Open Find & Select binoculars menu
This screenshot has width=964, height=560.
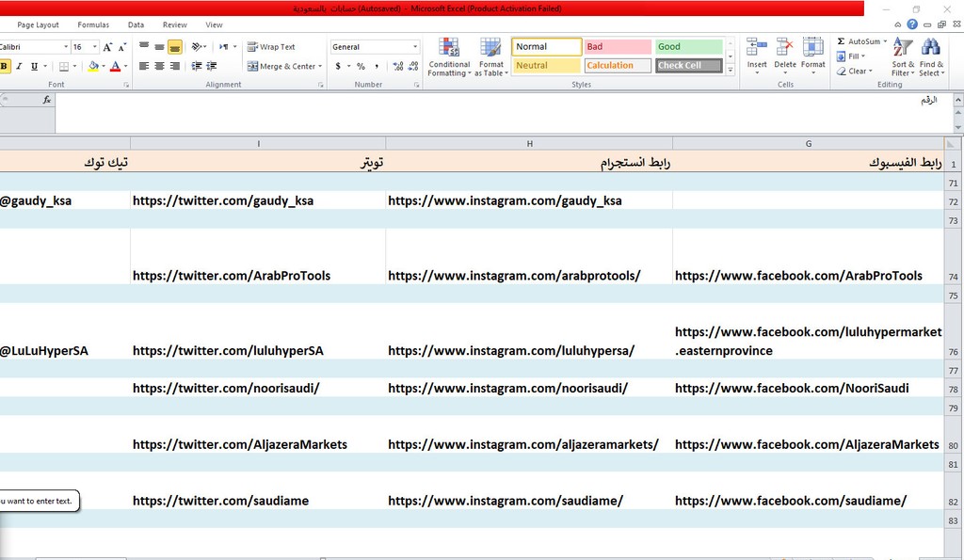click(x=931, y=56)
